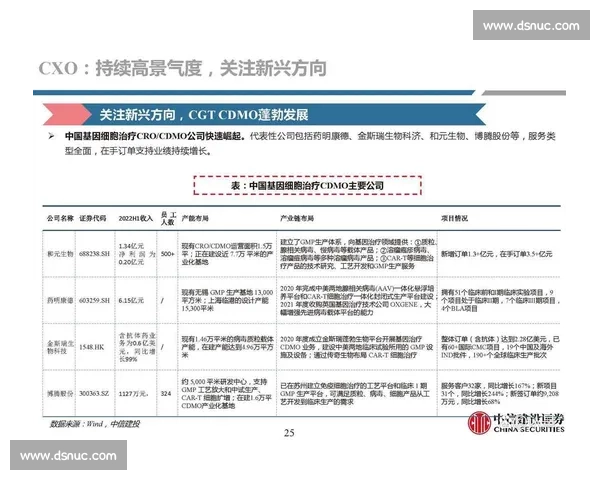This screenshot has width=600, height=480.
Task: Click the page number 25
Action: click(x=289, y=433)
